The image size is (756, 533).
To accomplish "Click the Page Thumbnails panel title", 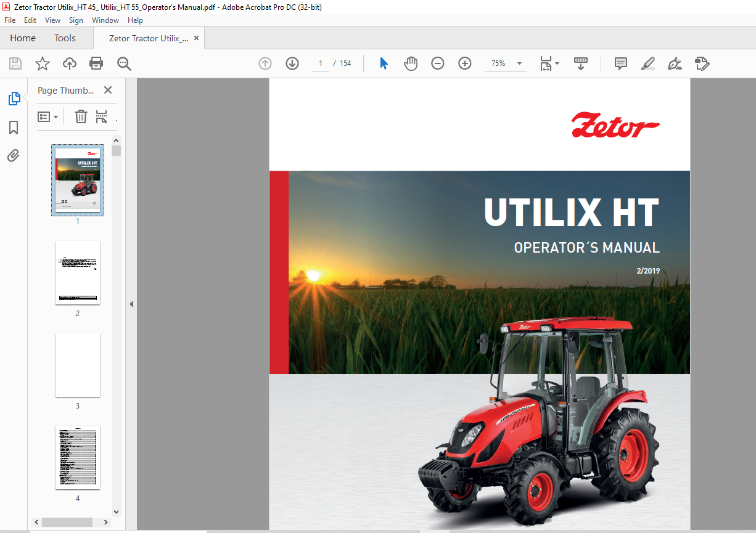I will click(66, 90).
